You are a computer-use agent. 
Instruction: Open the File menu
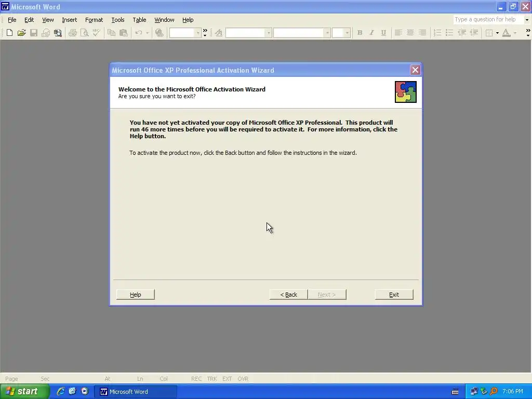pos(12,20)
